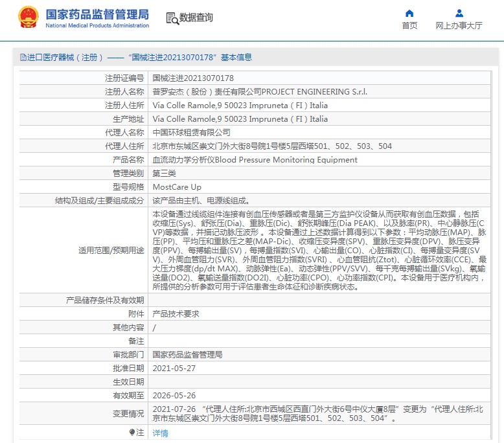Click the 变更情况 label
The width and height of the screenshot is (504, 443).
[x=128, y=413]
